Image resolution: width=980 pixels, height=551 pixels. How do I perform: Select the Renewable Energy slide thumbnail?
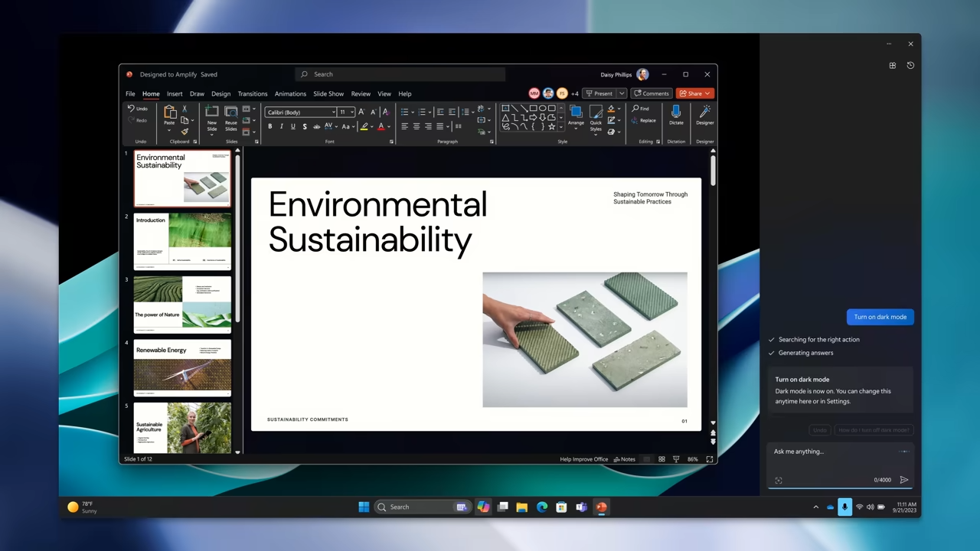point(182,367)
